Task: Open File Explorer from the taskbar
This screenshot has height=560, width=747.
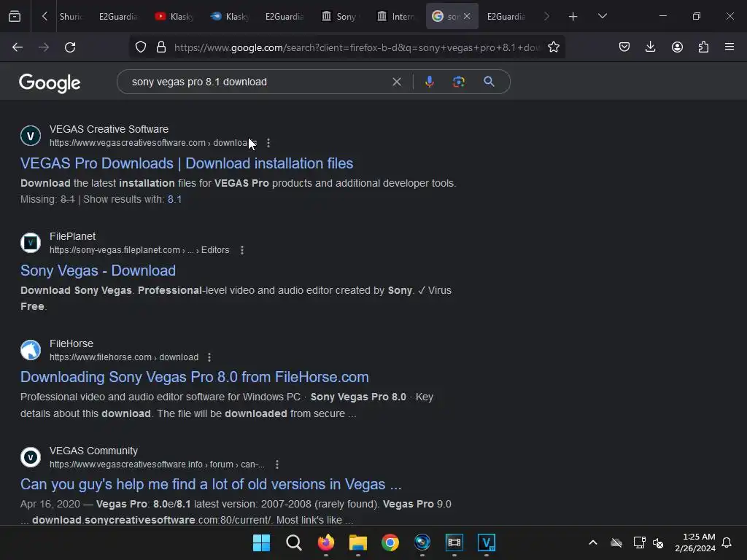Action: (357, 542)
